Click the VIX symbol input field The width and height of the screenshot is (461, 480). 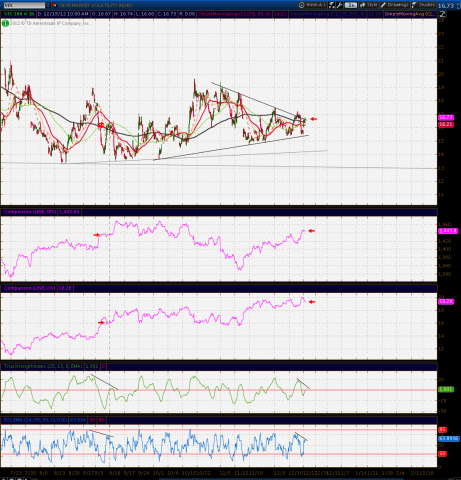point(23,5)
